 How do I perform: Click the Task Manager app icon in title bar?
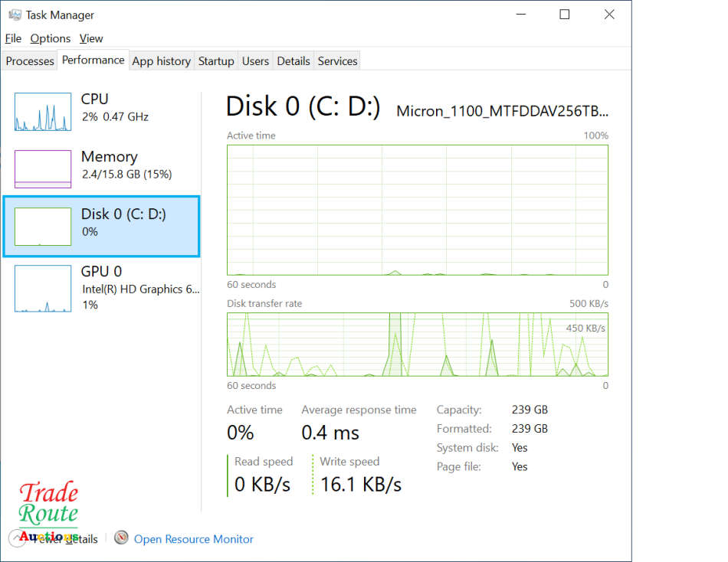14,15
